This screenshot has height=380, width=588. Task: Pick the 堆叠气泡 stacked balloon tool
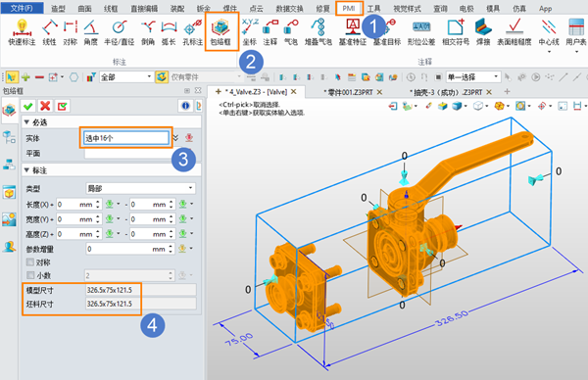tap(318, 32)
